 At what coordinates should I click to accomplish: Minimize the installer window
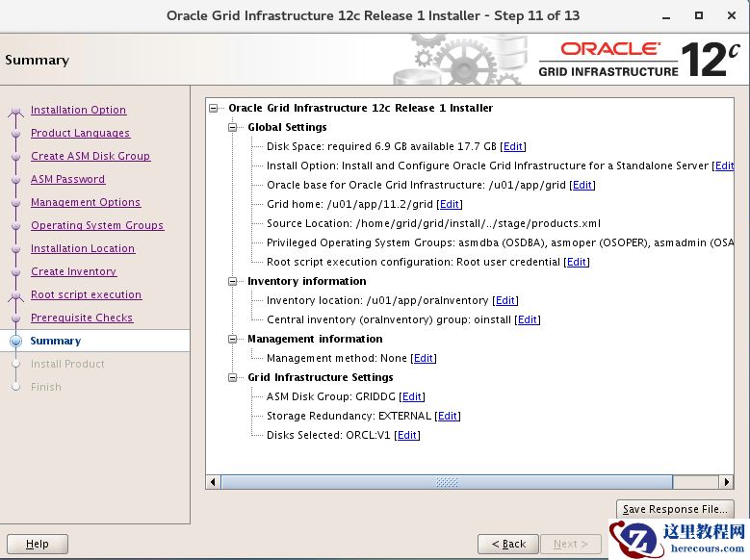coord(666,16)
